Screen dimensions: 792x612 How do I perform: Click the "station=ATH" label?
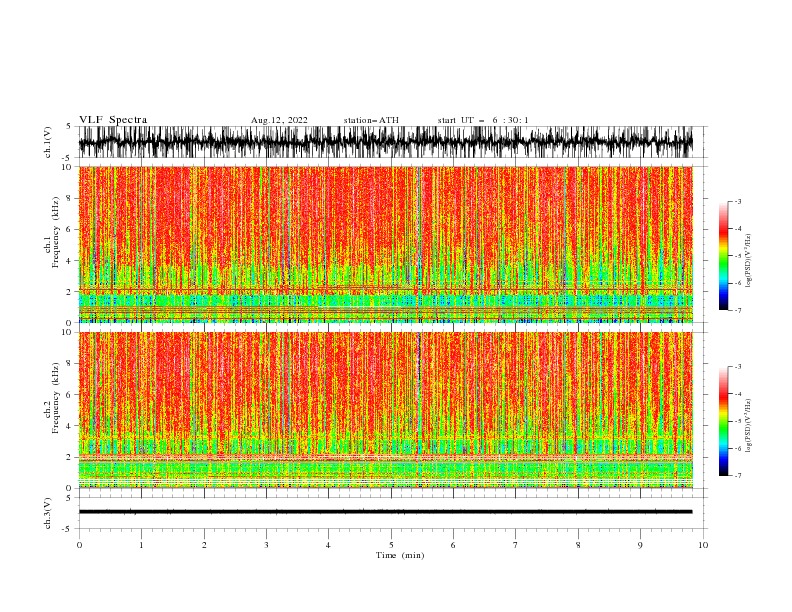(371, 120)
